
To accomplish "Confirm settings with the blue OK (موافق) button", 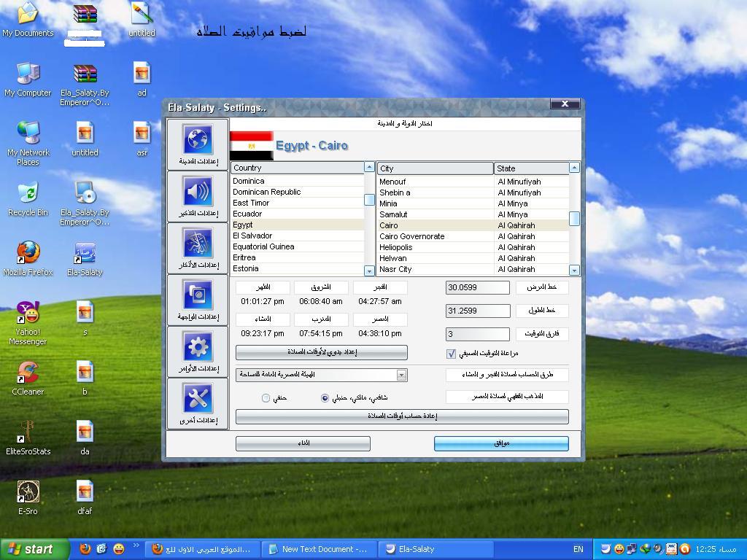I will 501,444.
